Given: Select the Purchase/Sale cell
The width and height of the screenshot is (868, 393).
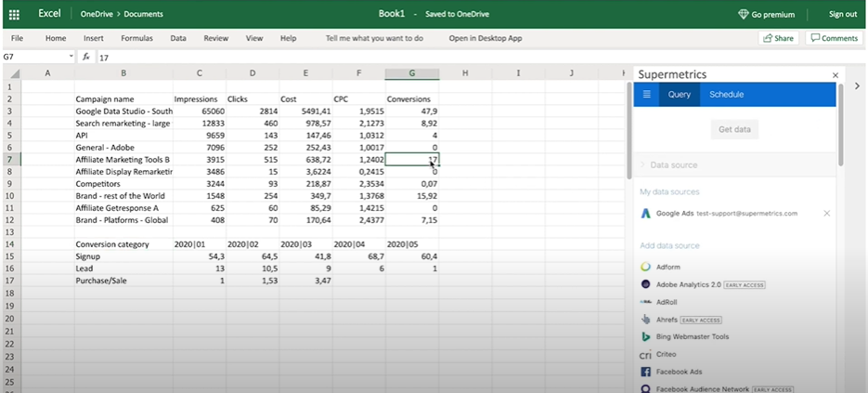Looking at the screenshot, I should pyautogui.click(x=123, y=281).
